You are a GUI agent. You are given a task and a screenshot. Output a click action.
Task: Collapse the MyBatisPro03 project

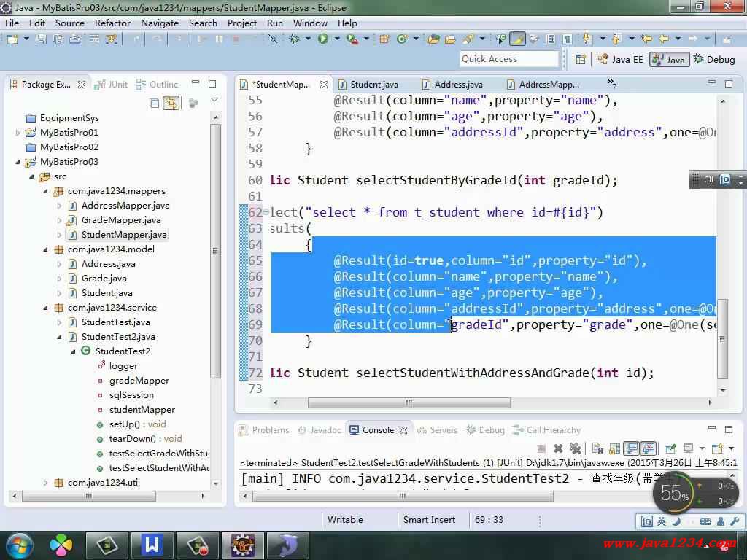[x=18, y=162]
